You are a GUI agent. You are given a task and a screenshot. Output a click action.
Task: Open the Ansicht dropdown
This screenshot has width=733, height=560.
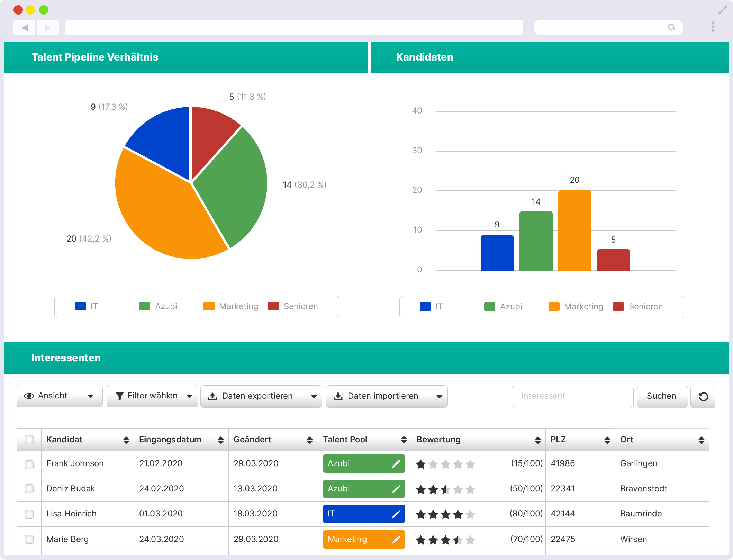(91, 396)
